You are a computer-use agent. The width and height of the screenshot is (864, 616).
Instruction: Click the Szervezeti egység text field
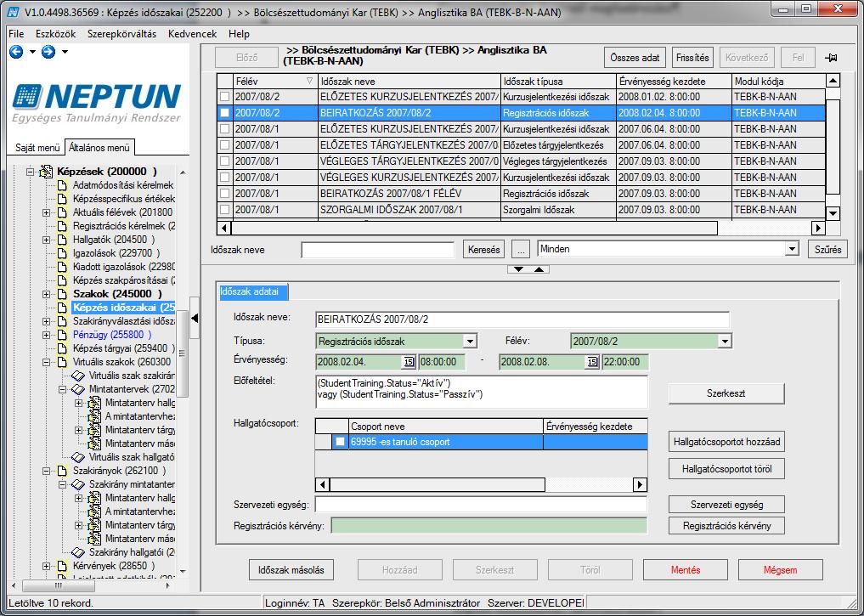(482, 505)
